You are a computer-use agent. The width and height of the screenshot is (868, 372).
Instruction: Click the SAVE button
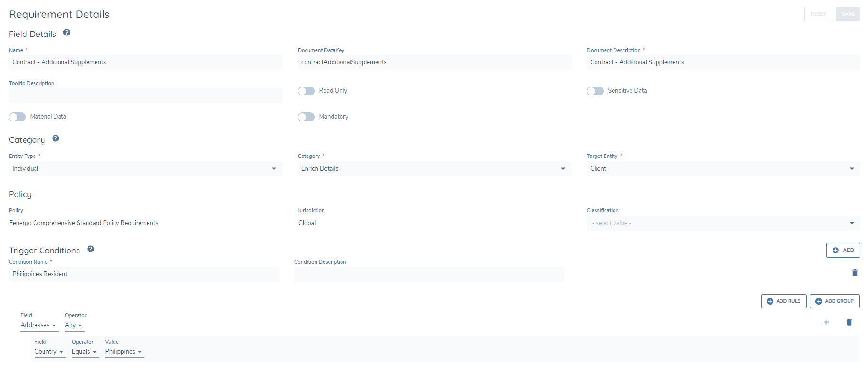click(848, 14)
